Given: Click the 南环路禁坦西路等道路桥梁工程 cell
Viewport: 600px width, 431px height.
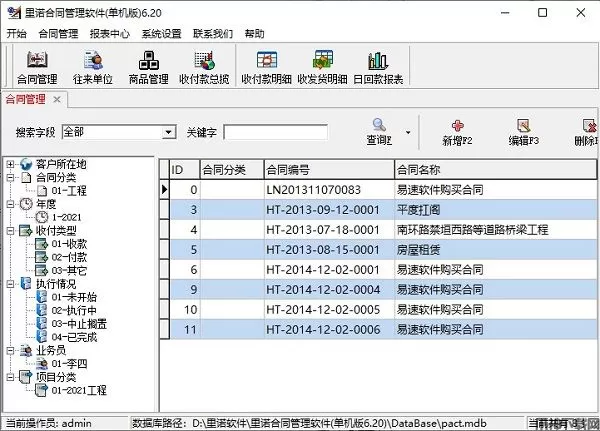Looking at the screenshot, I should coord(496,230).
